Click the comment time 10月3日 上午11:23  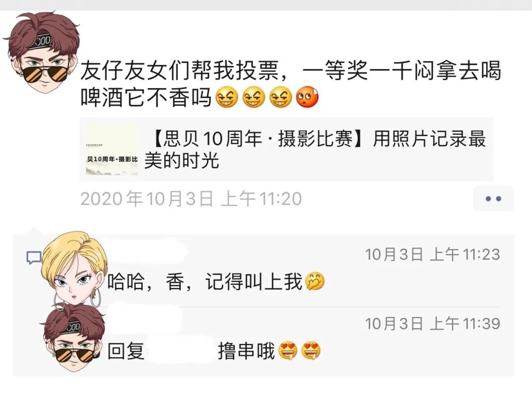click(432, 254)
